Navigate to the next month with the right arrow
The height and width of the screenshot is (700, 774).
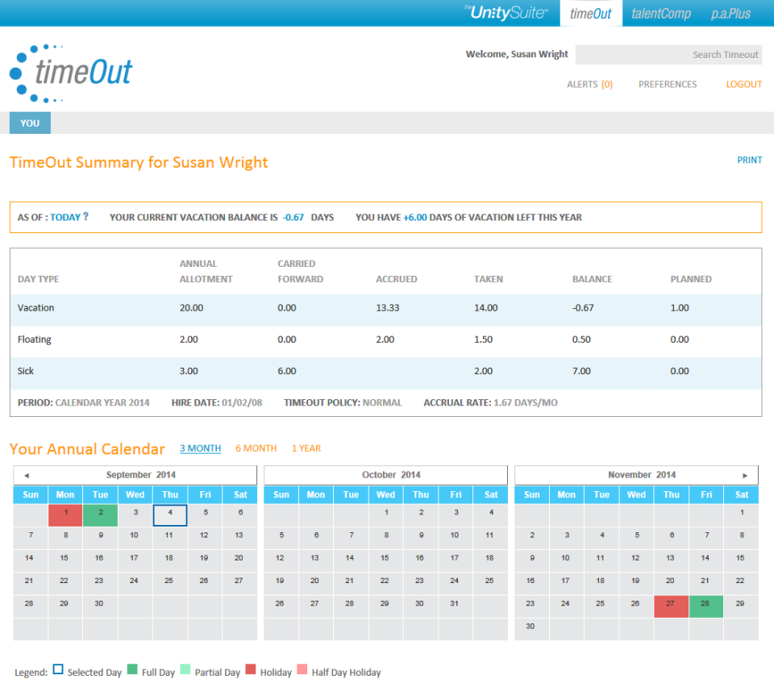[747, 475]
